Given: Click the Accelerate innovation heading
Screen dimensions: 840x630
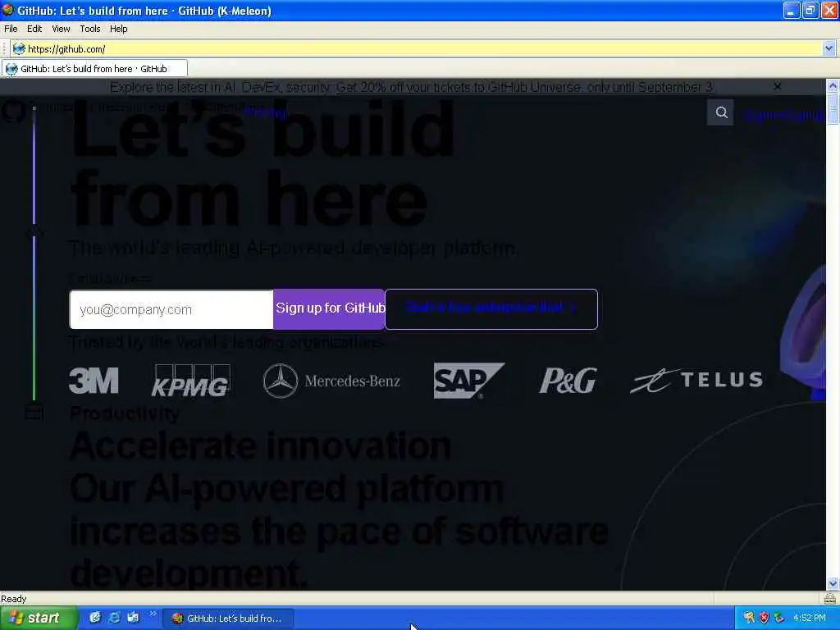Looking at the screenshot, I should [260, 445].
